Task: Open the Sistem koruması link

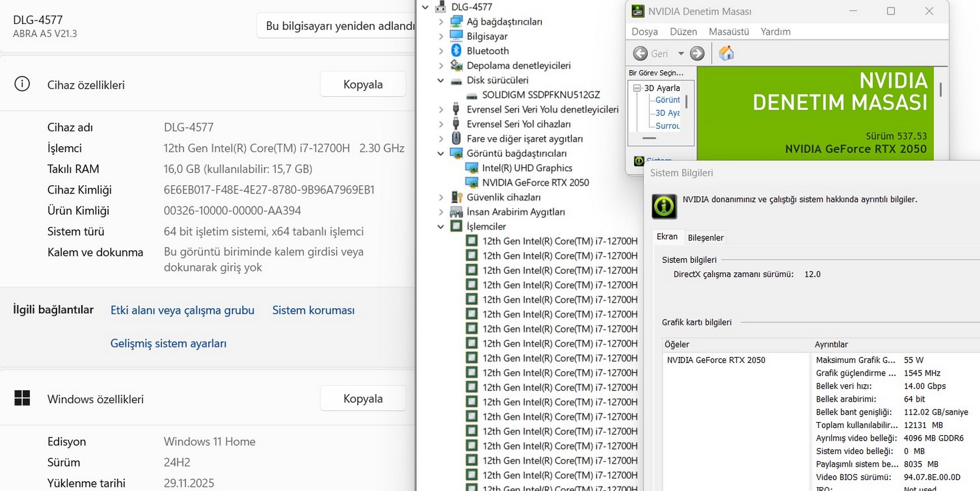Action: (x=313, y=310)
